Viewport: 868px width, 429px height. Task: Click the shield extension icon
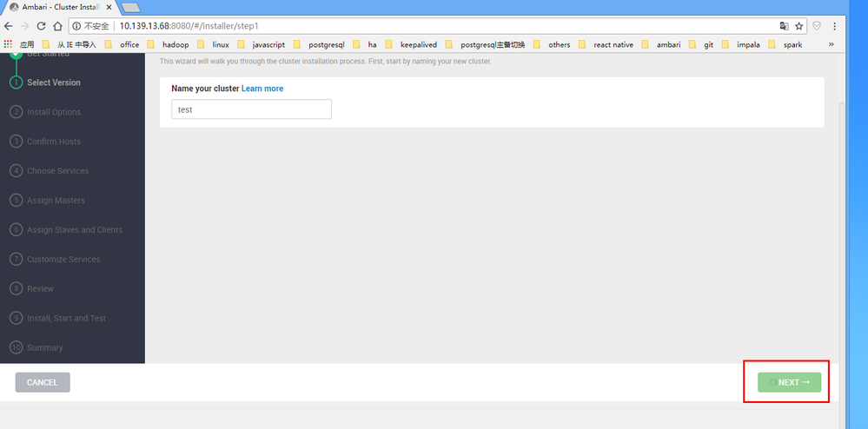click(x=817, y=26)
